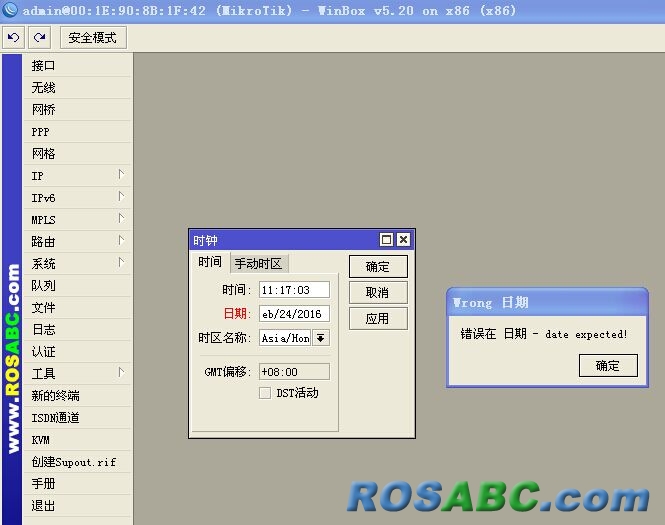Open the 手册 manual item
Viewport: 665px width, 525px height.
click(78, 484)
